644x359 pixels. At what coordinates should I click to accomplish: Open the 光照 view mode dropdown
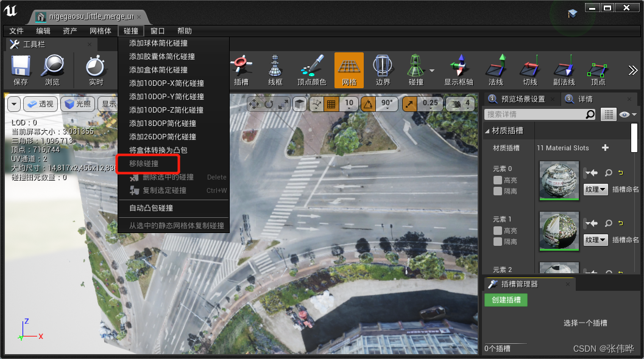[77, 104]
